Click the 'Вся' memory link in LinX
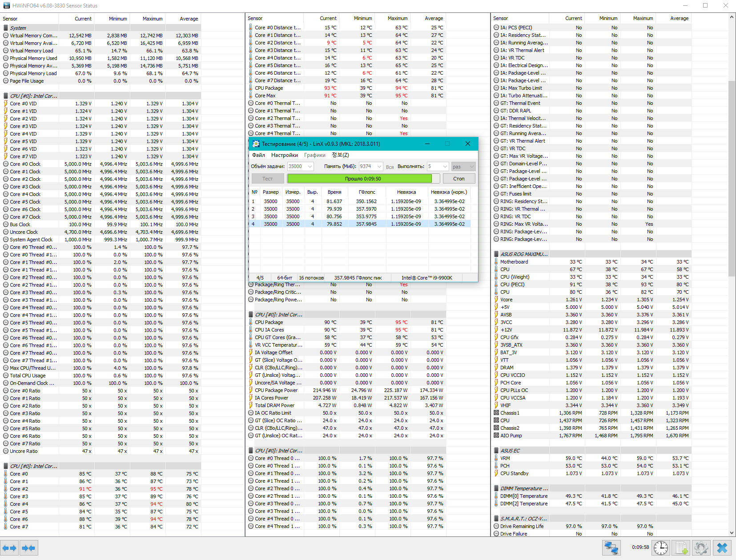This screenshot has width=736, height=560. click(x=390, y=167)
